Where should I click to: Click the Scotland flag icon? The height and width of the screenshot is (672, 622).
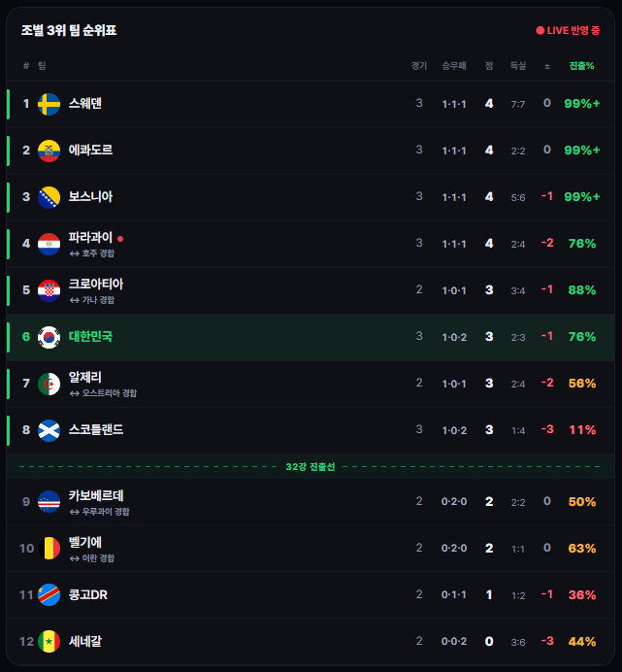point(49,430)
